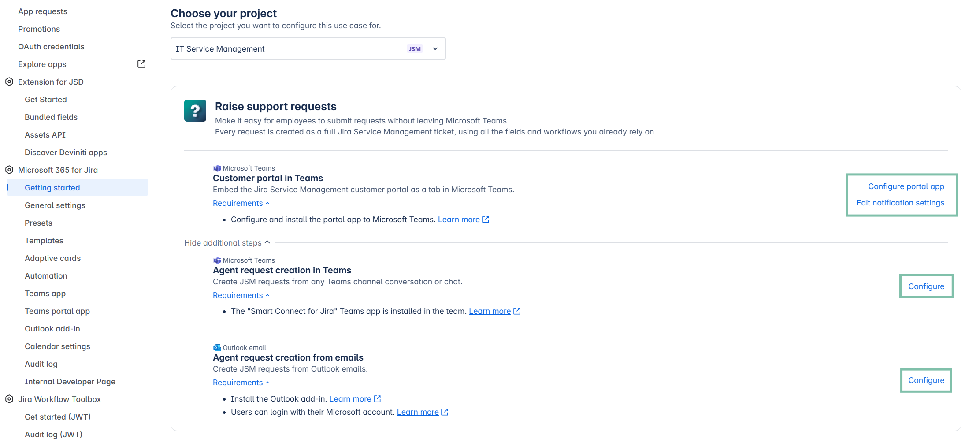Click the Microsoft 365 for Jira section icon

9,170
